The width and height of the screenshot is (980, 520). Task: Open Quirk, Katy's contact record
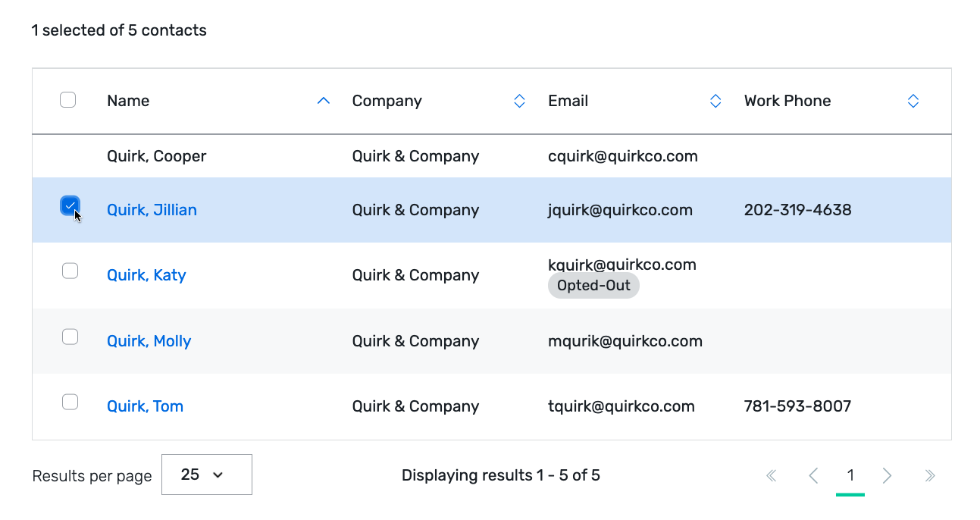[x=146, y=275]
